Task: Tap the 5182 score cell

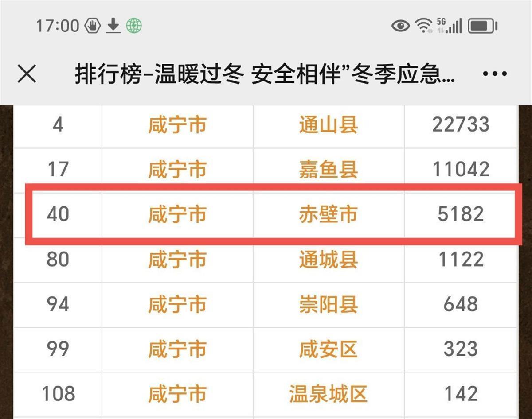Action: click(461, 214)
